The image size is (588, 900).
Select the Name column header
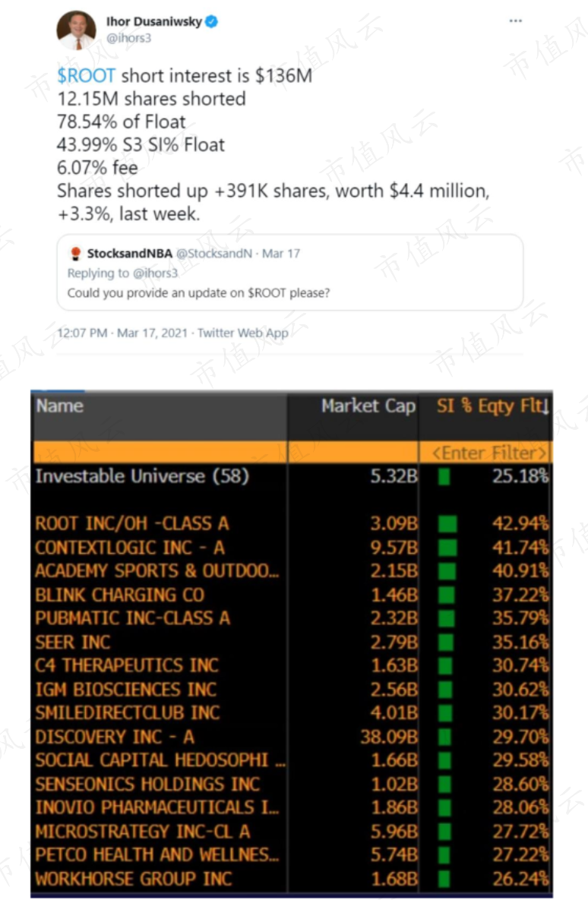60,406
